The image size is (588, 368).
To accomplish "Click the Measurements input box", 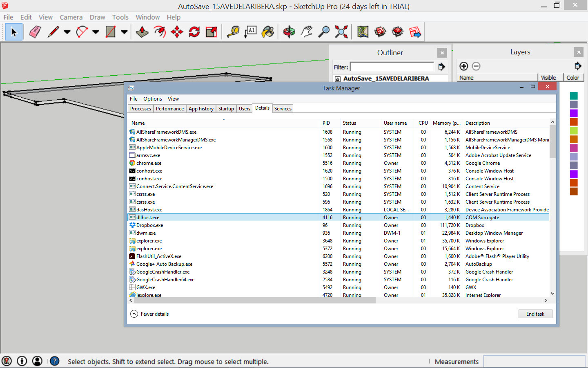I will click(535, 361).
